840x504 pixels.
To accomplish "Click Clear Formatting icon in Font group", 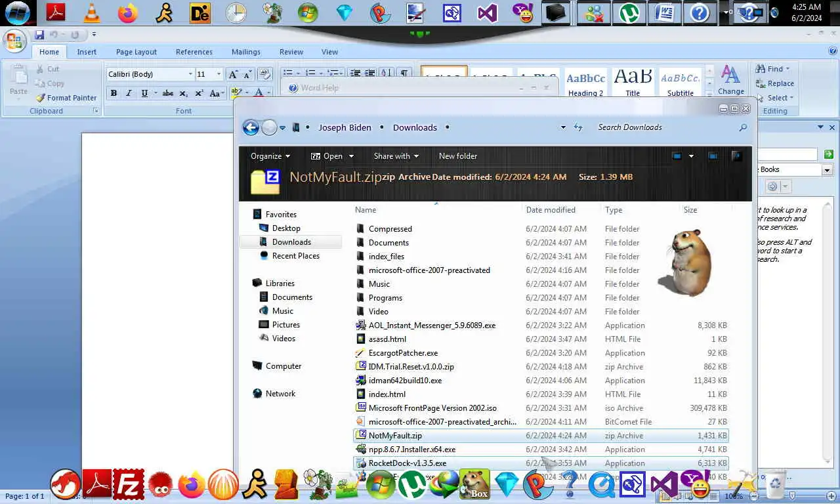I will (265, 74).
